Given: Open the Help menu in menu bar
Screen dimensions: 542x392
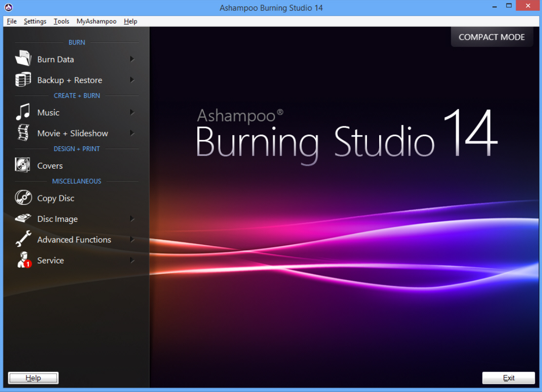Looking at the screenshot, I should click(131, 21).
